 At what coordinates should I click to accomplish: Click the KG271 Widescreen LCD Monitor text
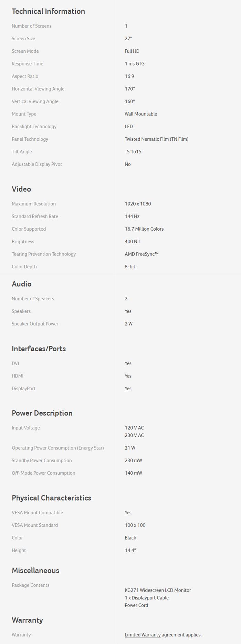158,590
